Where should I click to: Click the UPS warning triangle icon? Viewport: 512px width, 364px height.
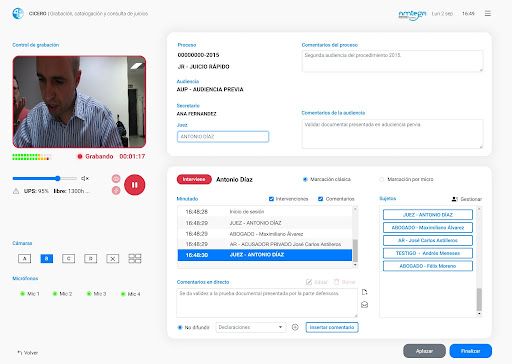pyautogui.click(x=16, y=191)
